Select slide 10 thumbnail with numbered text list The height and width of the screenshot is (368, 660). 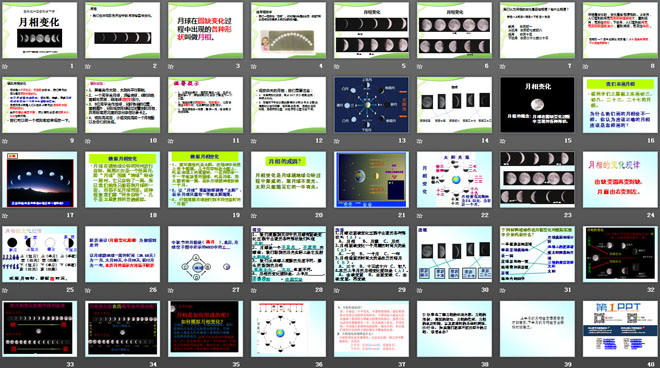point(122,105)
